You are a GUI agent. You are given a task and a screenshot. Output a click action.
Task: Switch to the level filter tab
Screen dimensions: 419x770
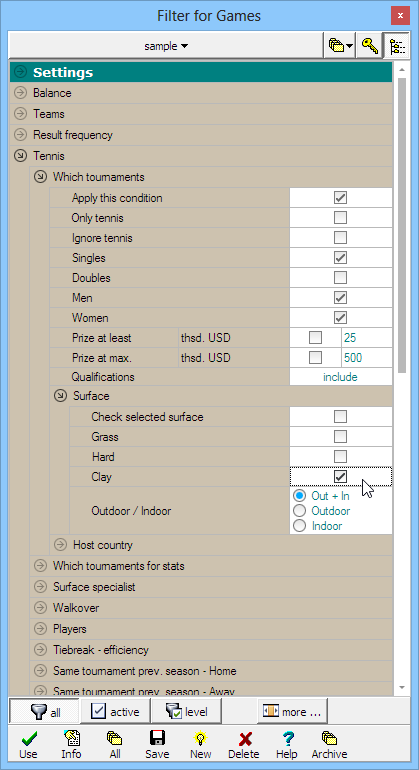point(187,712)
